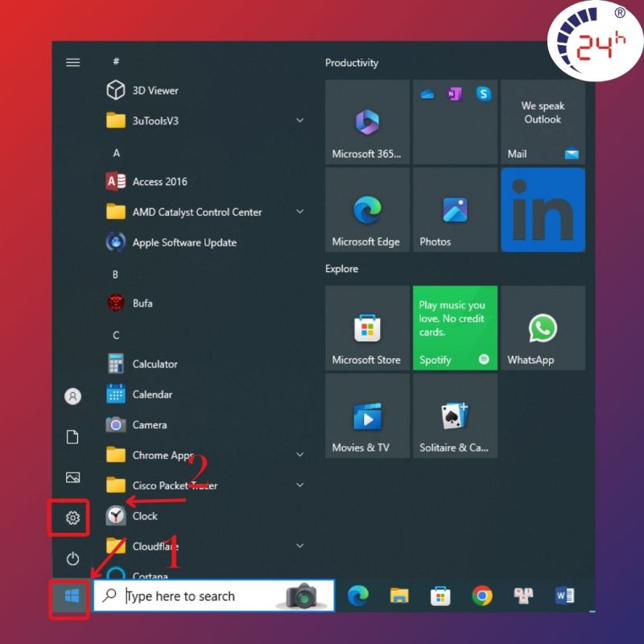
Task: Click the camera image search icon in search box
Action: (x=303, y=595)
